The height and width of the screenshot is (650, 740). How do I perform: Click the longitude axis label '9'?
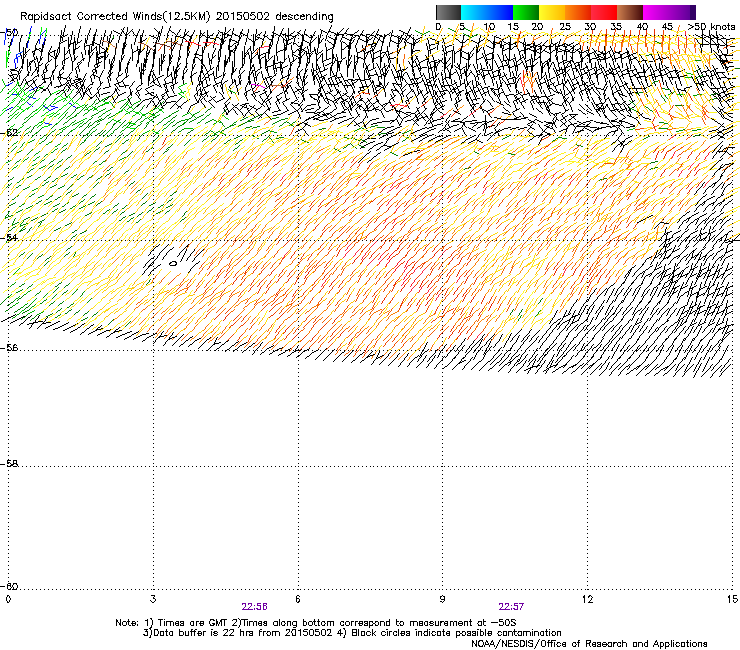[442, 599]
